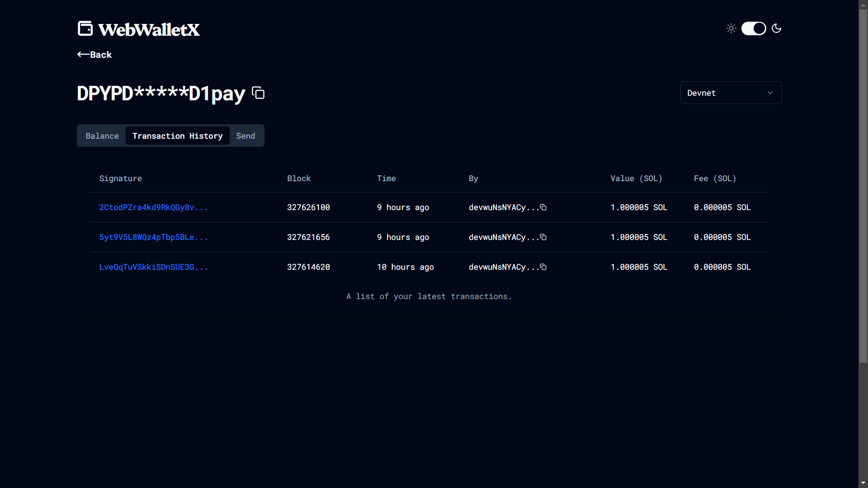Viewport: 868px width, 488px height.
Task: Select the Transaction History tab
Action: coord(177,136)
